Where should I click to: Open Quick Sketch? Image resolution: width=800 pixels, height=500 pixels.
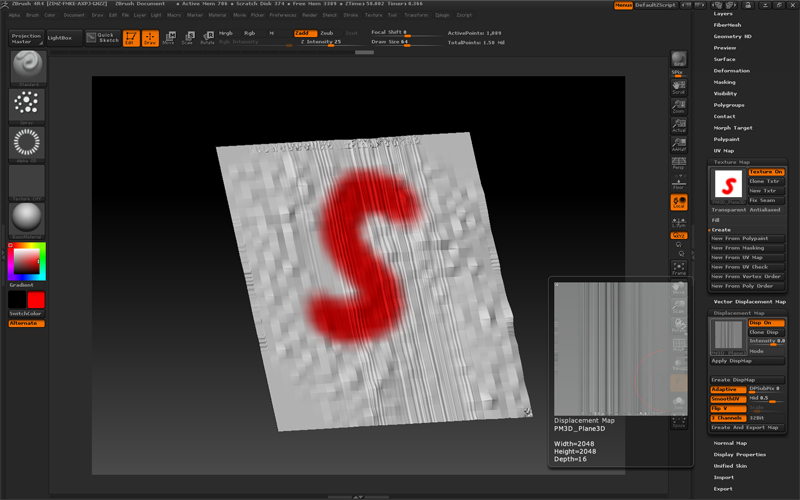tap(103, 38)
